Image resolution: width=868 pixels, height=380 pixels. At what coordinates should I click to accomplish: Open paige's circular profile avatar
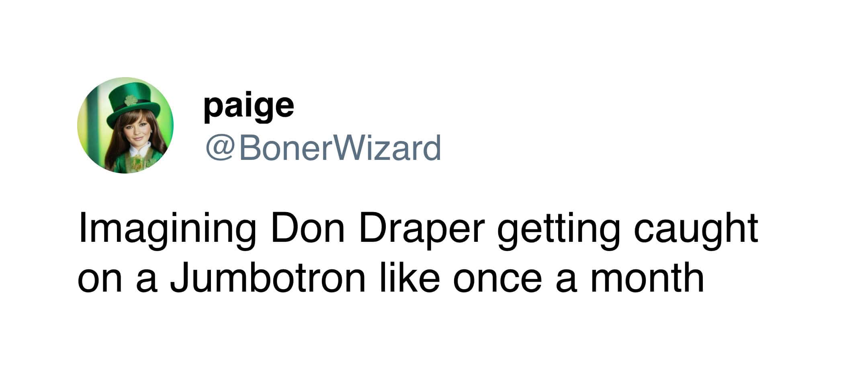(x=125, y=125)
